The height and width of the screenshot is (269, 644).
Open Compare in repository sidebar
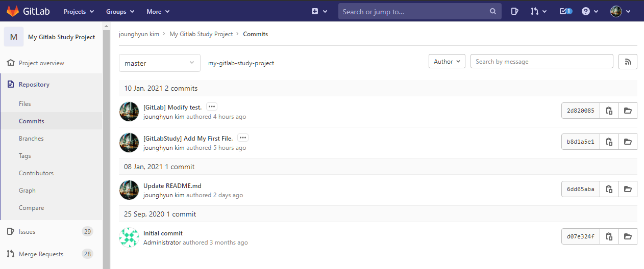tap(31, 207)
